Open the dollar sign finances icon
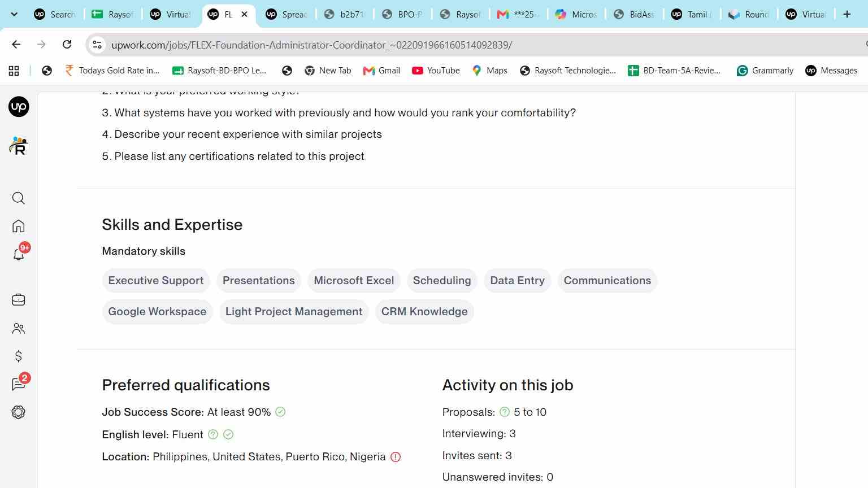This screenshot has width=868, height=488. [x=19, y=356]
